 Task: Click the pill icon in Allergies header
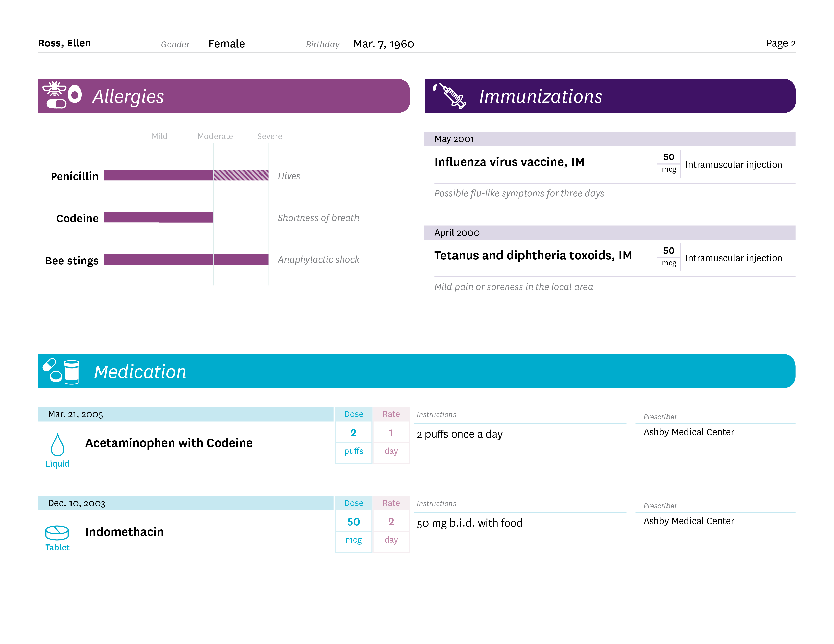[56, 104]
